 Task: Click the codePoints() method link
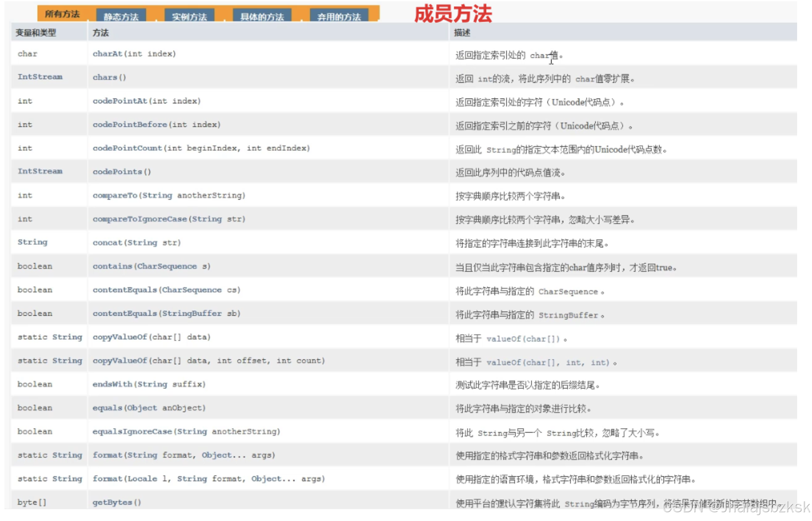122,172
